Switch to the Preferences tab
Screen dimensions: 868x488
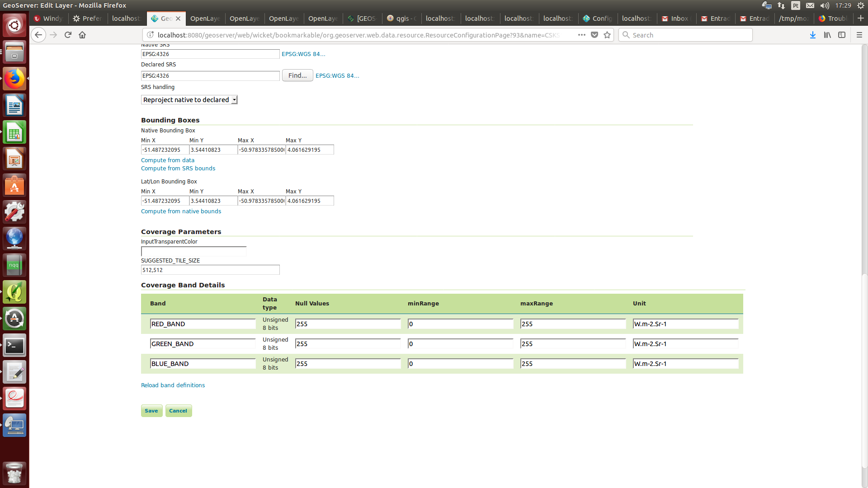tap(87, 19)
